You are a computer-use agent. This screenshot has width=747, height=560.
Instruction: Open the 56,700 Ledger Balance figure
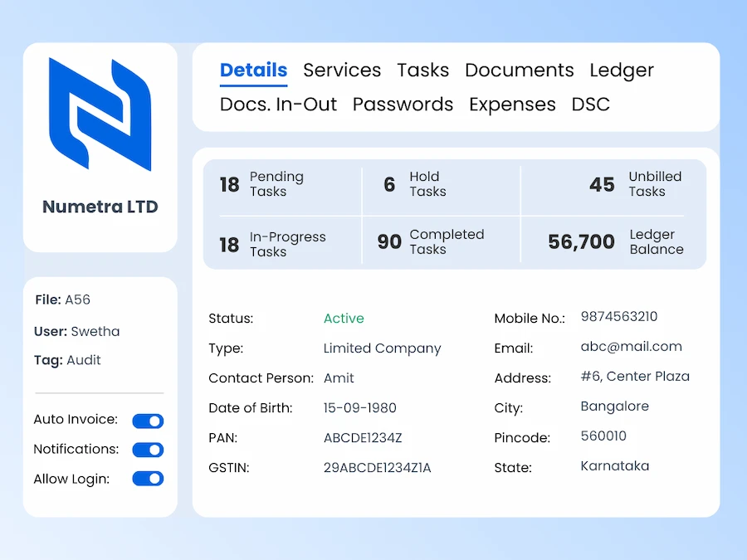tap(615, 241)
